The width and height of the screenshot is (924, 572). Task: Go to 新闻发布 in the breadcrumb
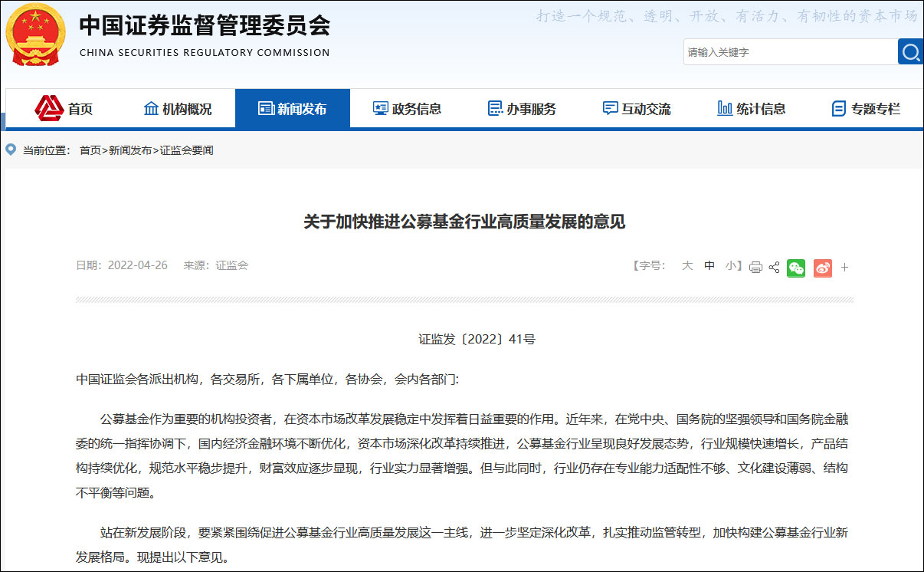coord(130,151)
